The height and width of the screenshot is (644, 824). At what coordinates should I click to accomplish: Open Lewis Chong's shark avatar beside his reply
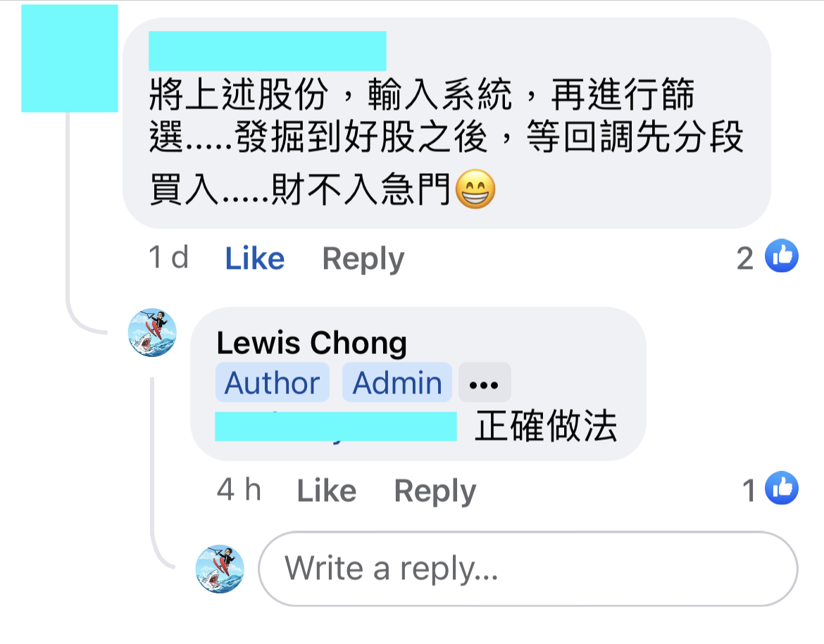coord(152,332)
